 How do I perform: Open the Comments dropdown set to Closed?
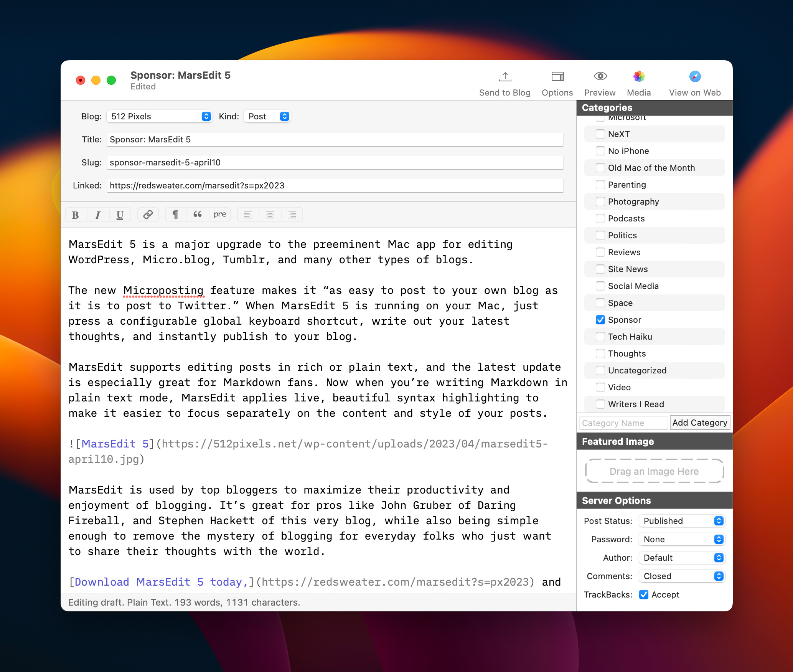click(682, 576)
